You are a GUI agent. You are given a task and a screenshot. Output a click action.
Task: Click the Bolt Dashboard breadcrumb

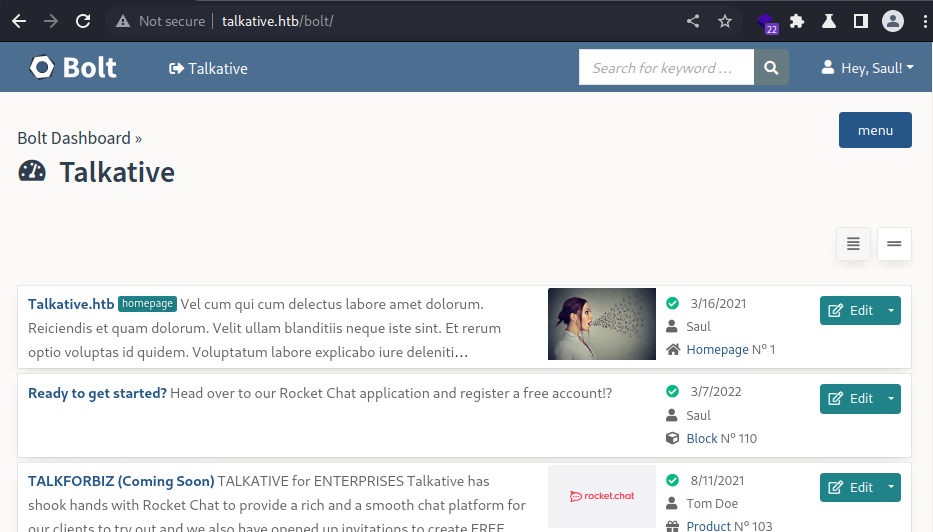pyautogui.click(x=74, y=138)
